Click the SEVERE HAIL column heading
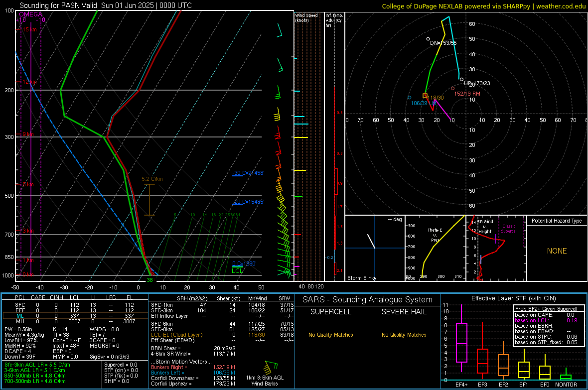The width and height of the screenshot is (588, 390). click(404, 312)
